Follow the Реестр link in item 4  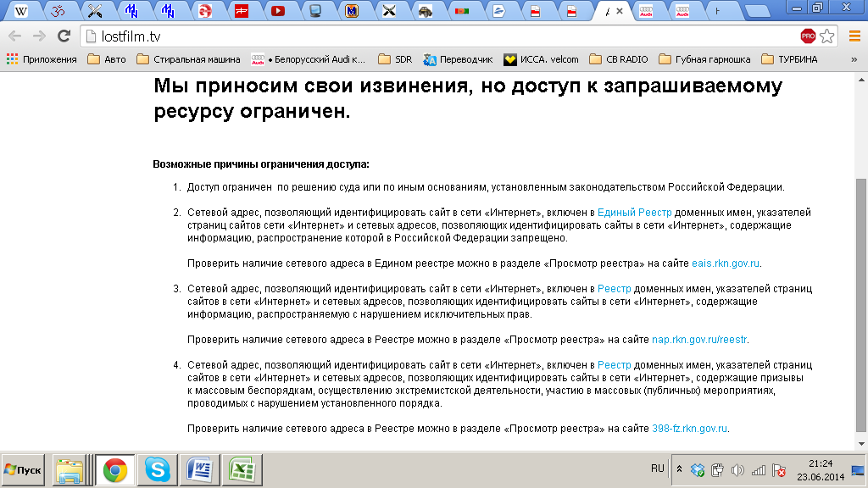(614, 365)
